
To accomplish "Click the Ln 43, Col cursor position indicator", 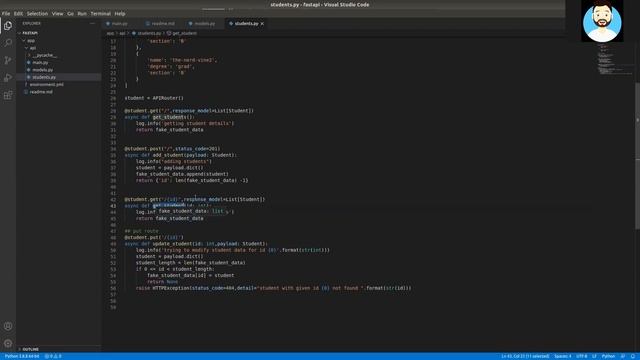I will [x=525, y=356].
